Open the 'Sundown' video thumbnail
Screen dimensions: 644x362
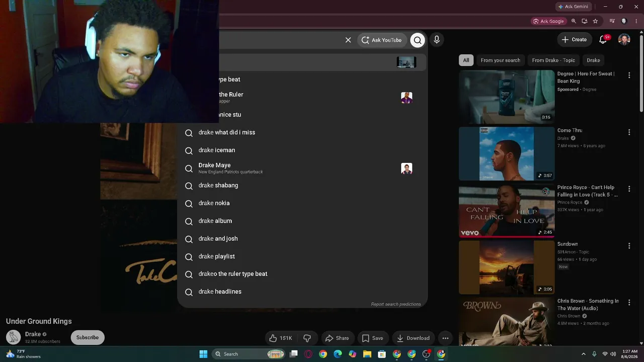click(507, 267)
